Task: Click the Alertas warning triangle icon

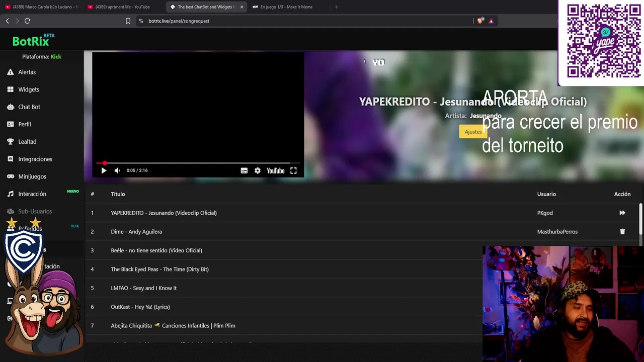Action: (x=10, y=72)
